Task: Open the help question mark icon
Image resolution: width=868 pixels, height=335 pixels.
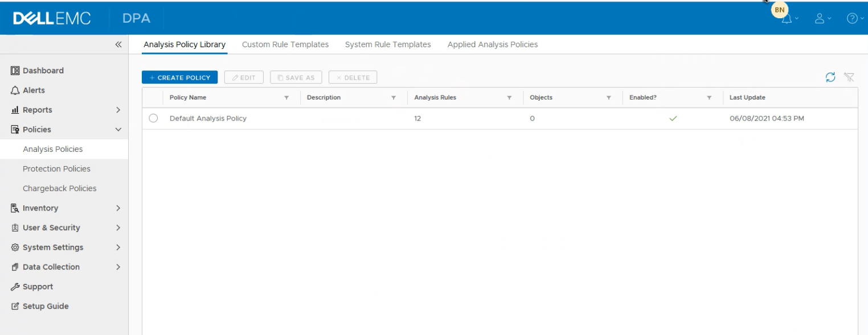Action: [852, 19]
